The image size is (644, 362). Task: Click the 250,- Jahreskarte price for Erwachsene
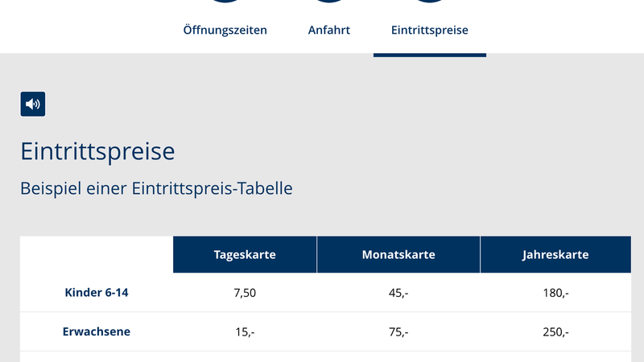[555, 332]
